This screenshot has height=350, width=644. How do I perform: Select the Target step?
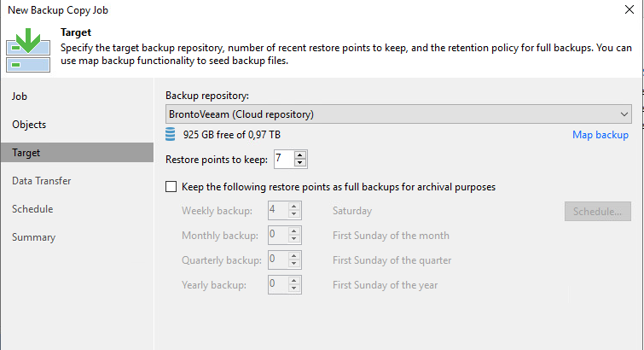click(x=26, y=152)
